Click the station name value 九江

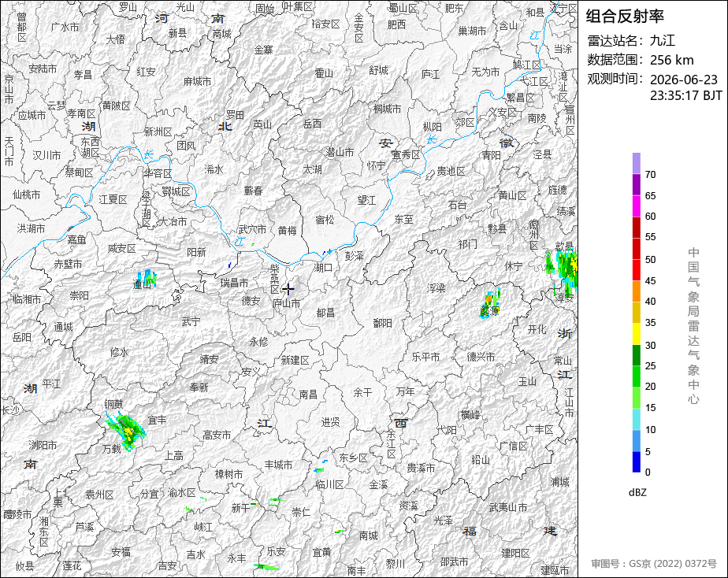(663, 40)
